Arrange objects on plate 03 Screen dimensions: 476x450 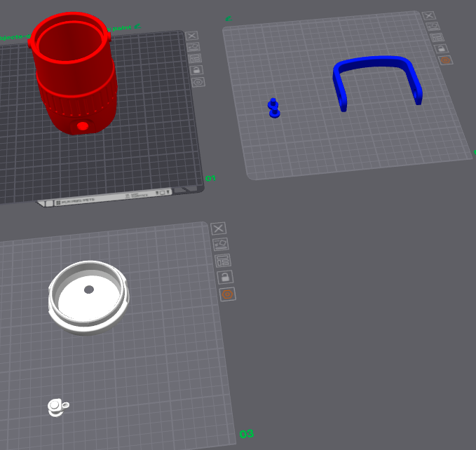(223, 261)
